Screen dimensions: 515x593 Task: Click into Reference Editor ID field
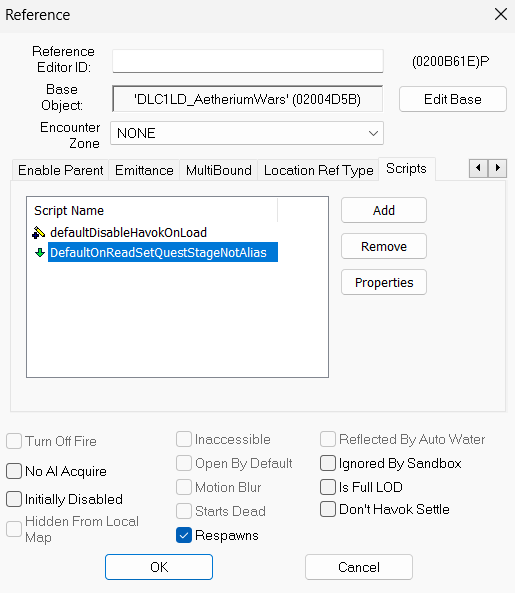pos(248,61)
